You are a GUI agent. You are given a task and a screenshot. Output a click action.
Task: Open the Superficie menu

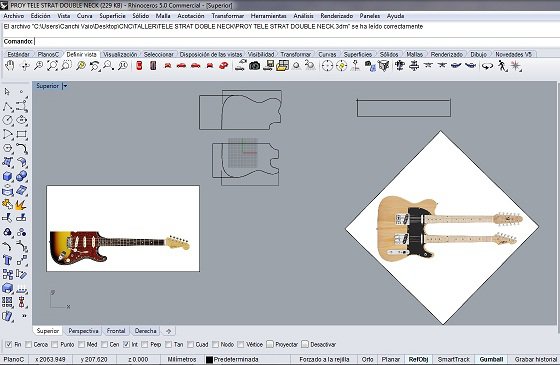pos(112,16)
